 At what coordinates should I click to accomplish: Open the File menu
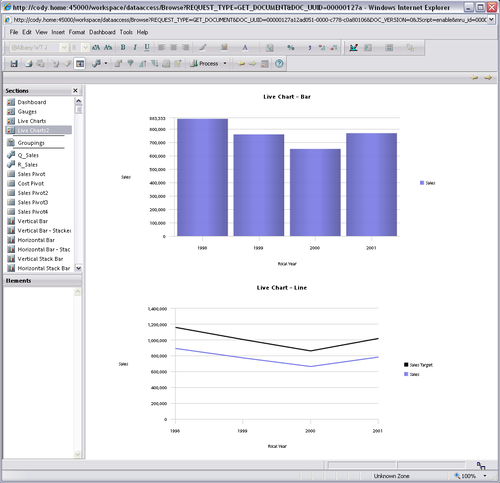coord(14,32)
